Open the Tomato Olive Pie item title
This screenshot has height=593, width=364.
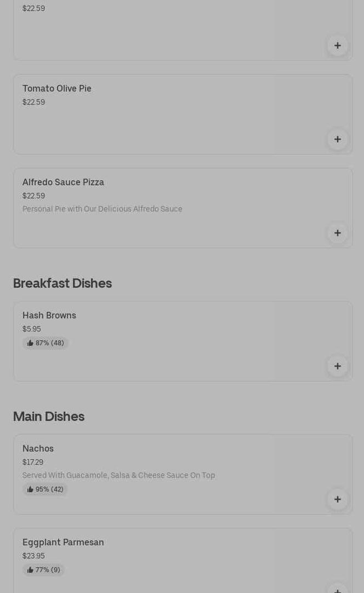56,88
